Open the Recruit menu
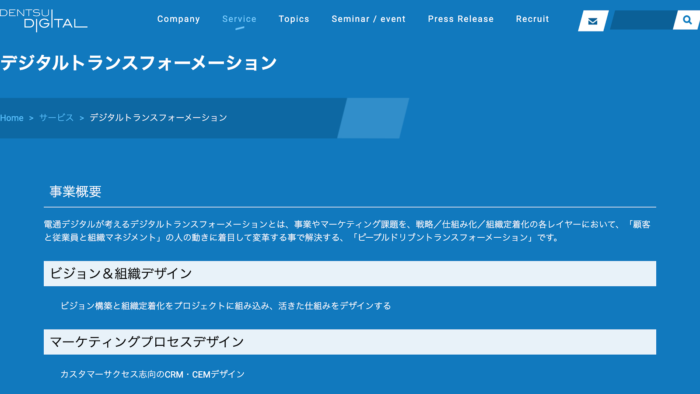The height and width of the screenshot is (394, 700). click(x=532, y=19)
